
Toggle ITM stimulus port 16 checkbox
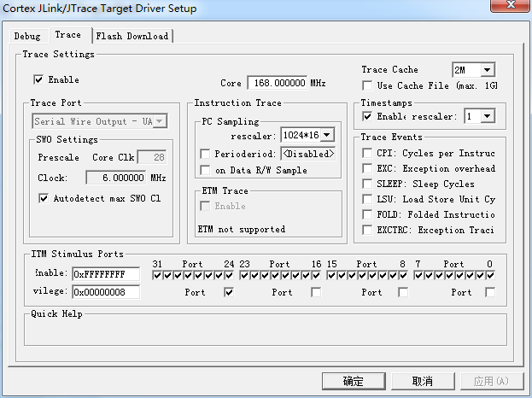click(316, 276)
